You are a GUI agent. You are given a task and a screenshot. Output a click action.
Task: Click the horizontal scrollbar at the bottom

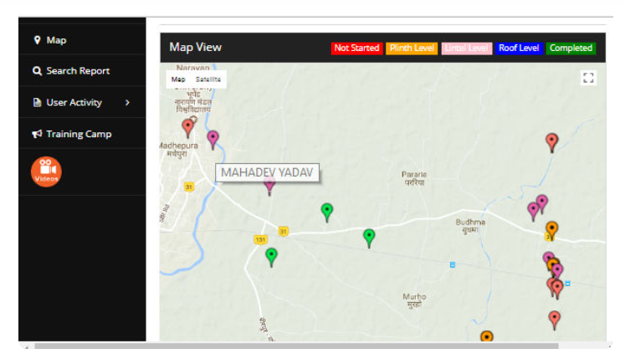(296, 346)
